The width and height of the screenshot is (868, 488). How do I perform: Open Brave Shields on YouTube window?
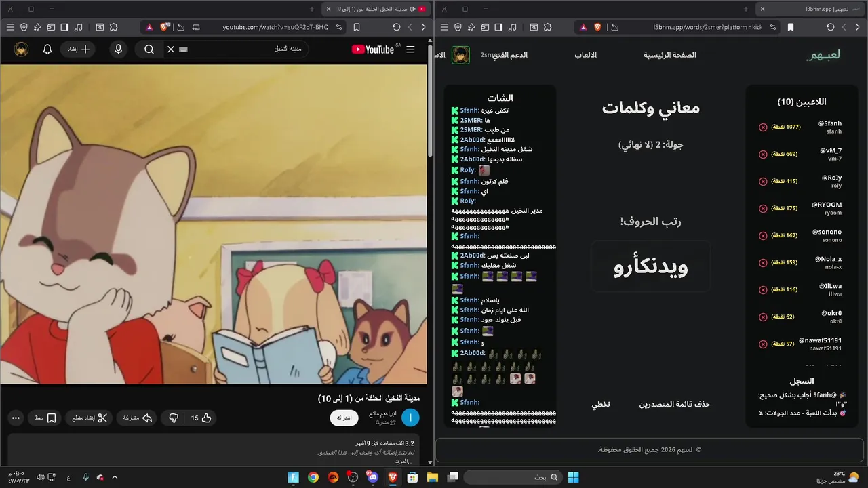click(x=164, y=27)
